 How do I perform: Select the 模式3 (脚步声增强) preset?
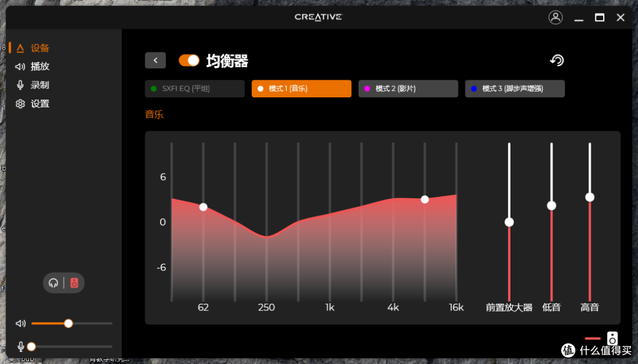click(515, 88)
